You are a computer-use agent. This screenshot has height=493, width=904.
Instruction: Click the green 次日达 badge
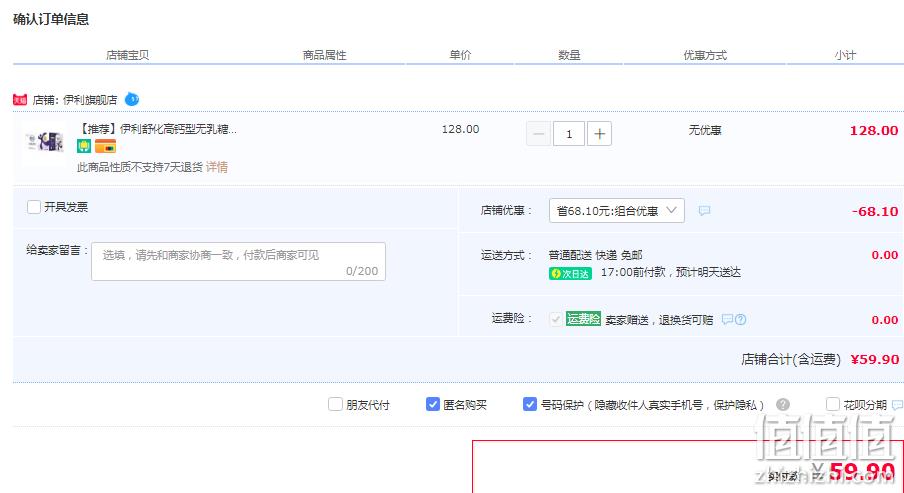click(x=570, y=273)
